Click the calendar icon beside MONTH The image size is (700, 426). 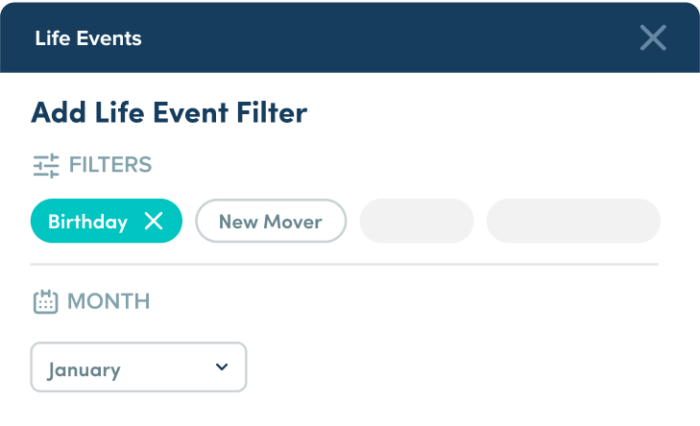(45, 301)
